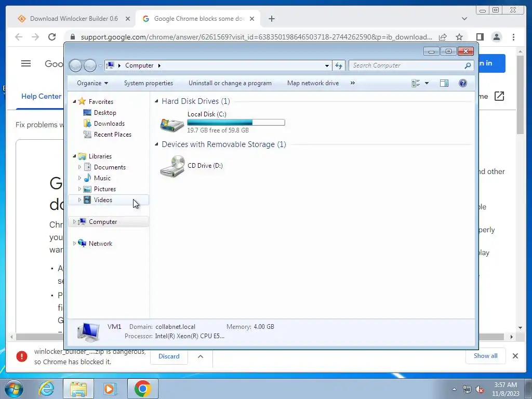This screenshot has width=532, height=399.
Task: Select Desktop in Favorites
Action: [x=105, y=113]
